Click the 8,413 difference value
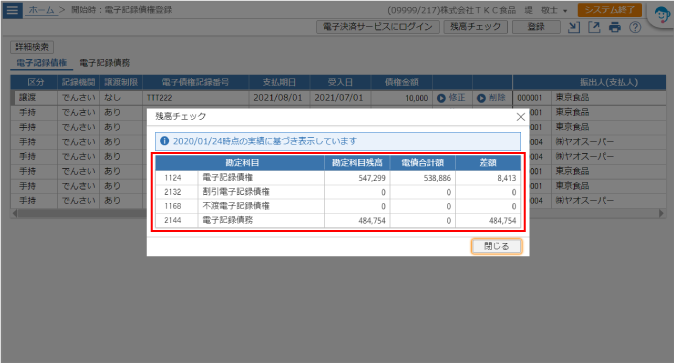The height and width of the screenshot is (363, 674). [507, 178]
